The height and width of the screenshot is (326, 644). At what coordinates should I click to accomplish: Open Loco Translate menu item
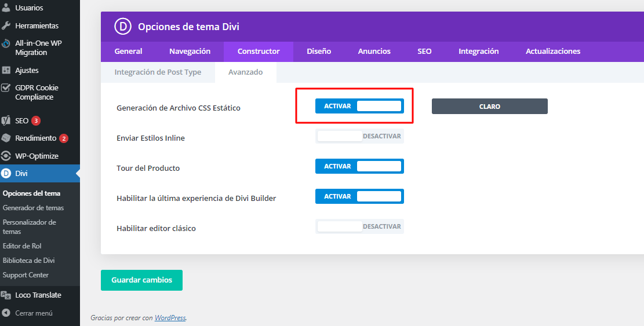pos(40,295)
